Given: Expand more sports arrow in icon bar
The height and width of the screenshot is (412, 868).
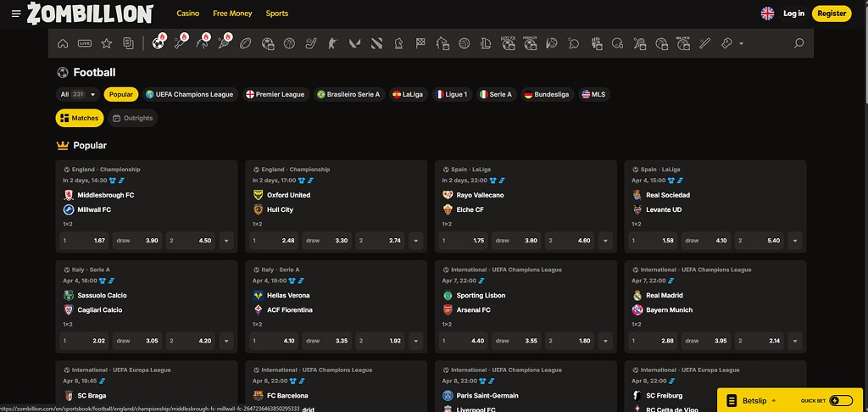Looking at the screenshot, I should [x=741, y=43].
